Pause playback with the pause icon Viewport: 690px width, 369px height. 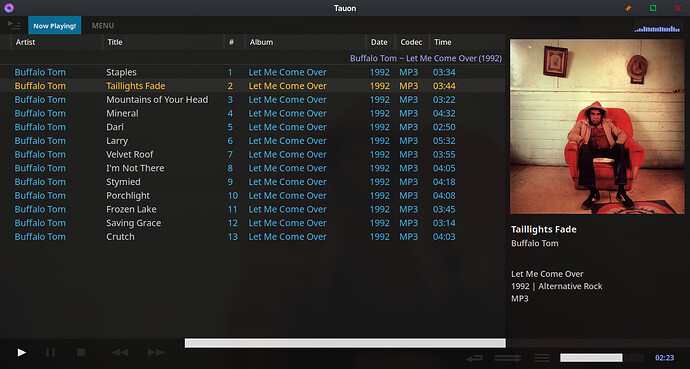coord(51,352)
